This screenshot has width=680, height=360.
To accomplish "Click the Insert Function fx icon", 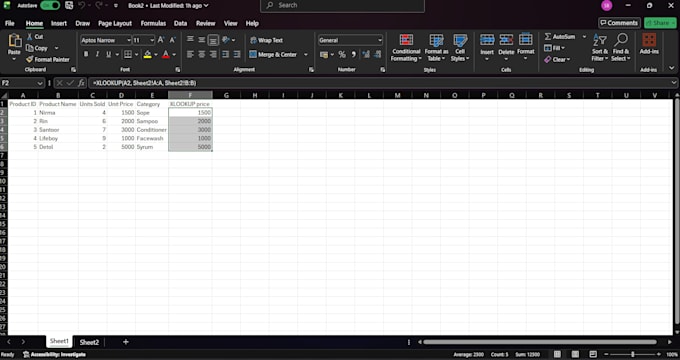I will coord(81,83).
